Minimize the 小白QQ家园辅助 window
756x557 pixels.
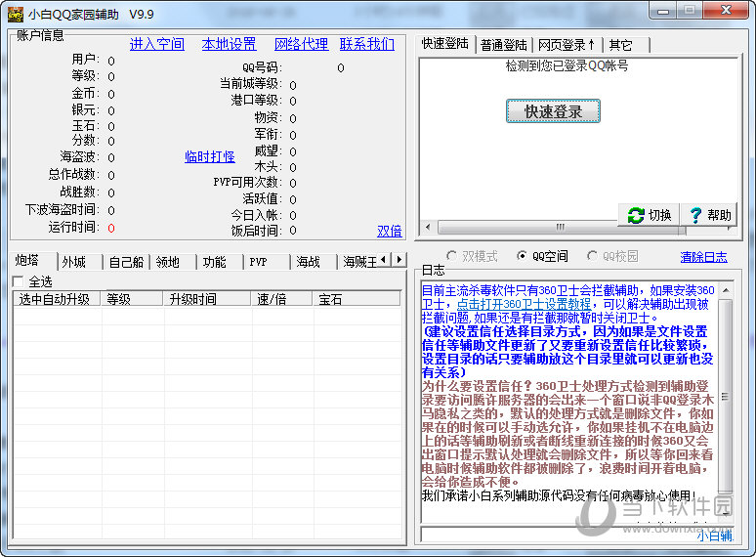(663, 11)
